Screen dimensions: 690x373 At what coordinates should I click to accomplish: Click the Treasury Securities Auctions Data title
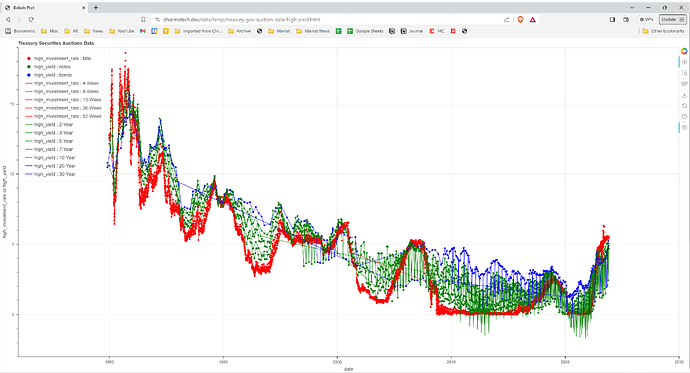pyautogui.click(x=56, y=43)
